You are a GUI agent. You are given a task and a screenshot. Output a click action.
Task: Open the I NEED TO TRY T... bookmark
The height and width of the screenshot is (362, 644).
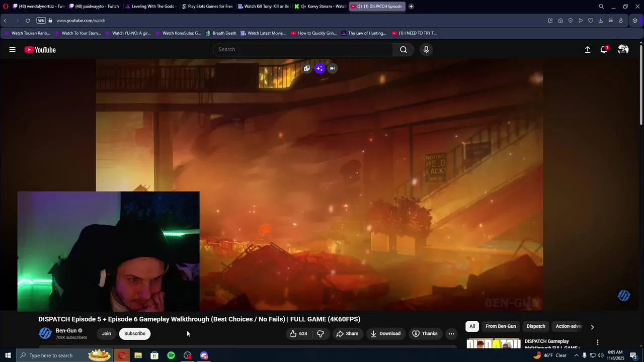point(414,33)
